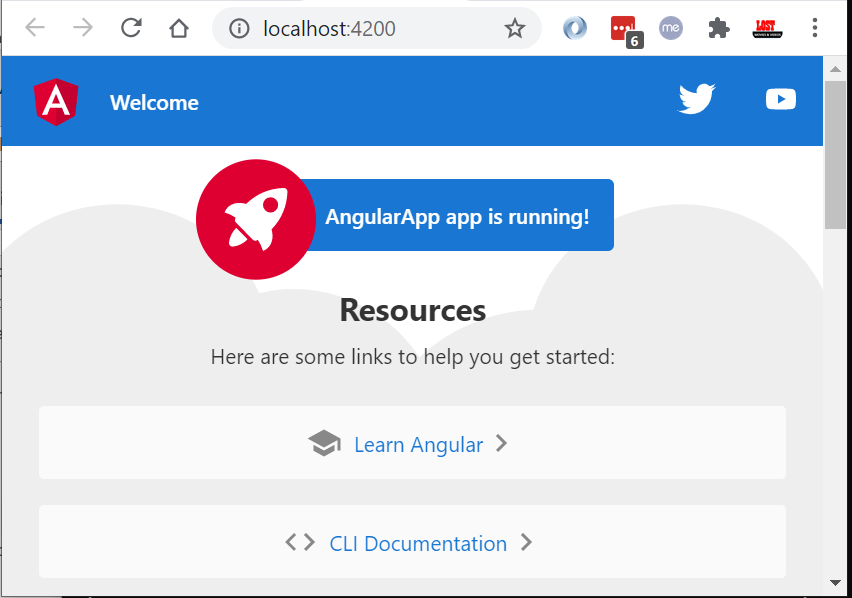View site information icon beside URL

(x=239, y=29)
